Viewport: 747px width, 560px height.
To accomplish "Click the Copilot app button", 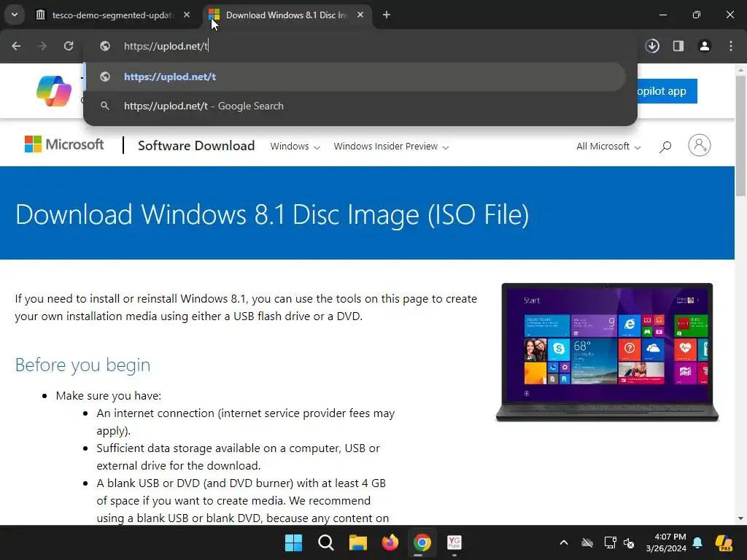I will click(667, 91).
